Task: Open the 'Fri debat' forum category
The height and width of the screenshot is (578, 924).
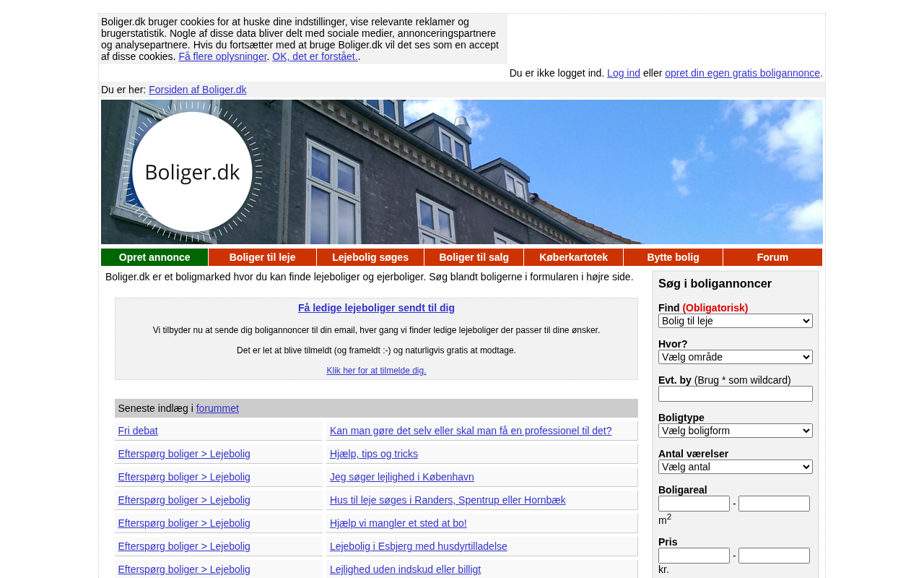Action: (138, 431)
